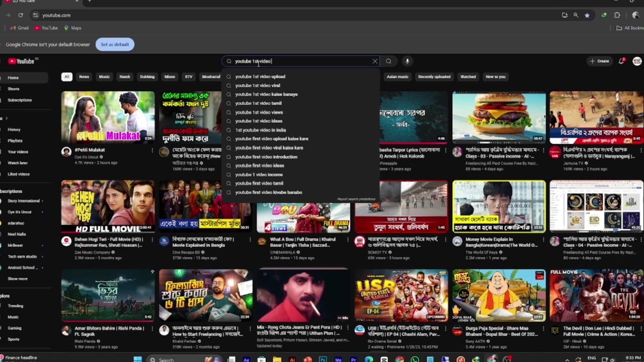Click the magnifier search button

(388, 61)
